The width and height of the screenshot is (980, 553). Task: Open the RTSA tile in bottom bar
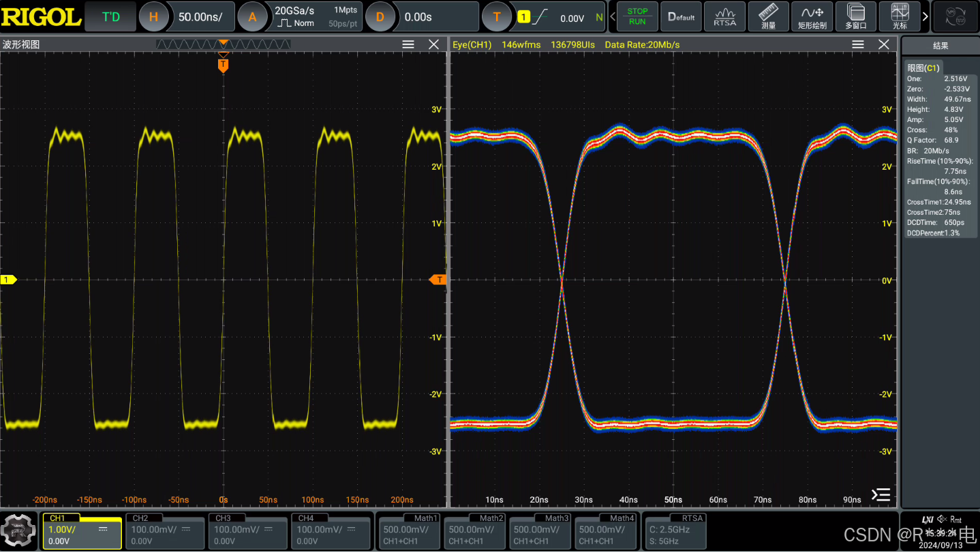pyautogui.click(x=676, y=531)
